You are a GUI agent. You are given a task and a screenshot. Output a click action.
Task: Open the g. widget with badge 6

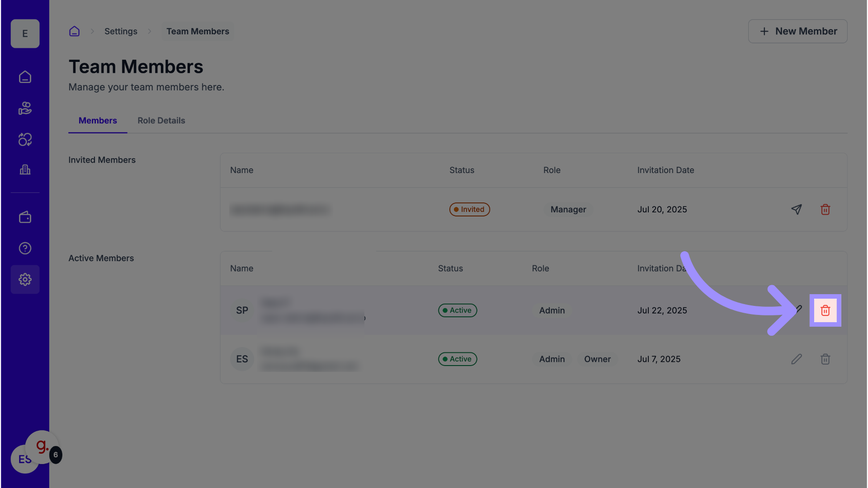tap(42, 447)
